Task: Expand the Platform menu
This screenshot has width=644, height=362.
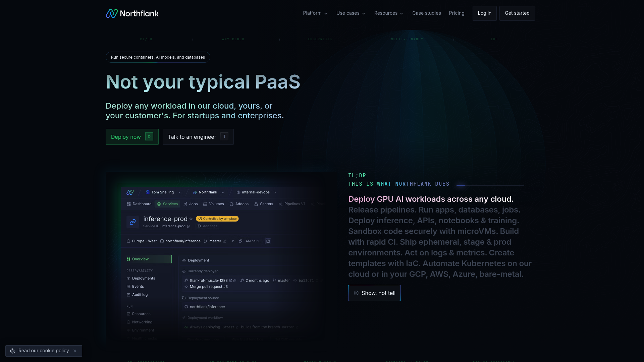Action: coord(315,13)
